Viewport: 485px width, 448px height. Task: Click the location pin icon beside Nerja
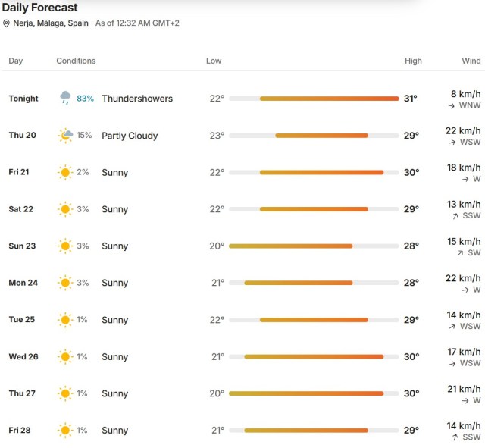tap(6, 23)
